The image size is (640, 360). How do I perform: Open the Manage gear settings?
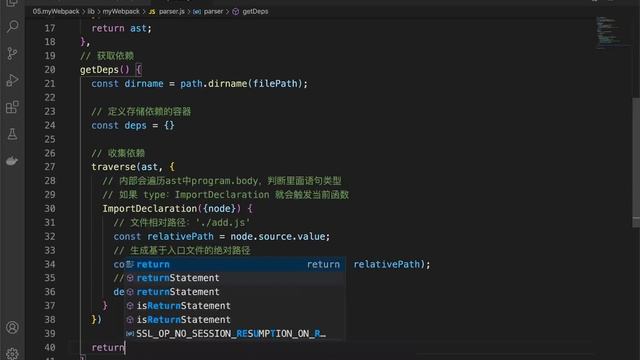point(12,353)
